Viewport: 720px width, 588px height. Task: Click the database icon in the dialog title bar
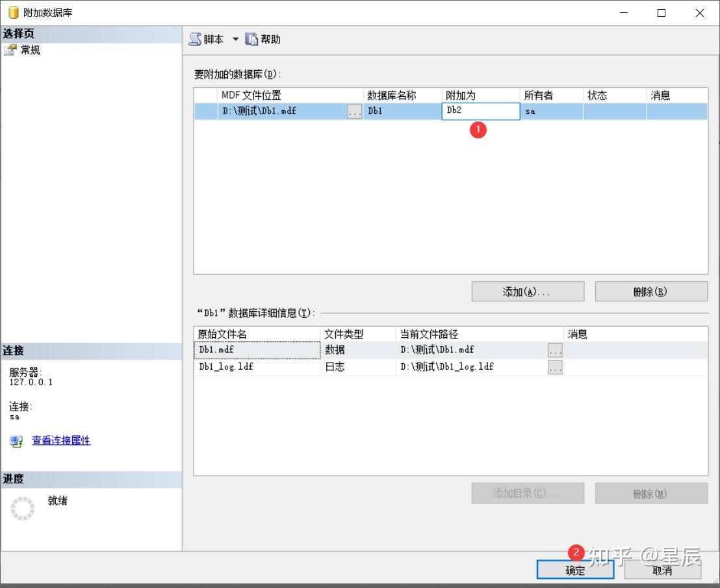(x=13, y=12)
